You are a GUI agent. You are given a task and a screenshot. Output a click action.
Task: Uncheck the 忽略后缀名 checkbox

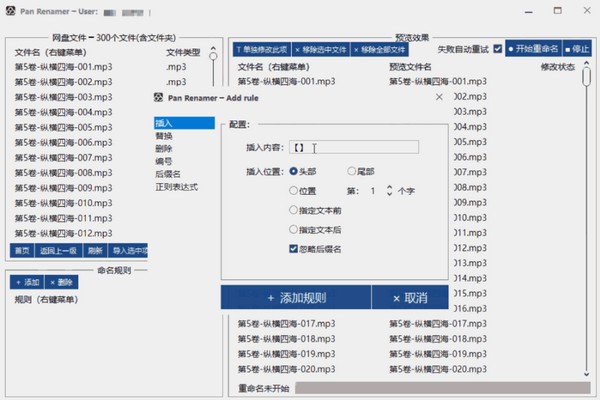point(293,248)
